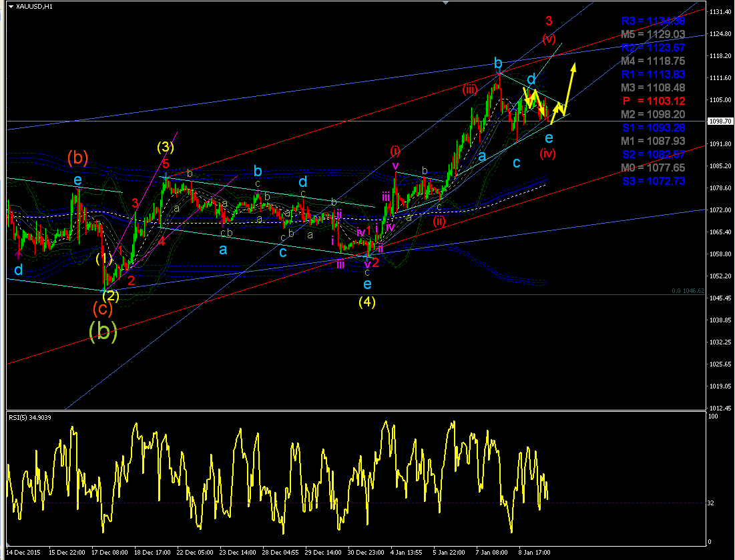This screenshot has height=560, width=735.
Task: Select the S2 = 1082.57 support label
Action: (653, 154)
